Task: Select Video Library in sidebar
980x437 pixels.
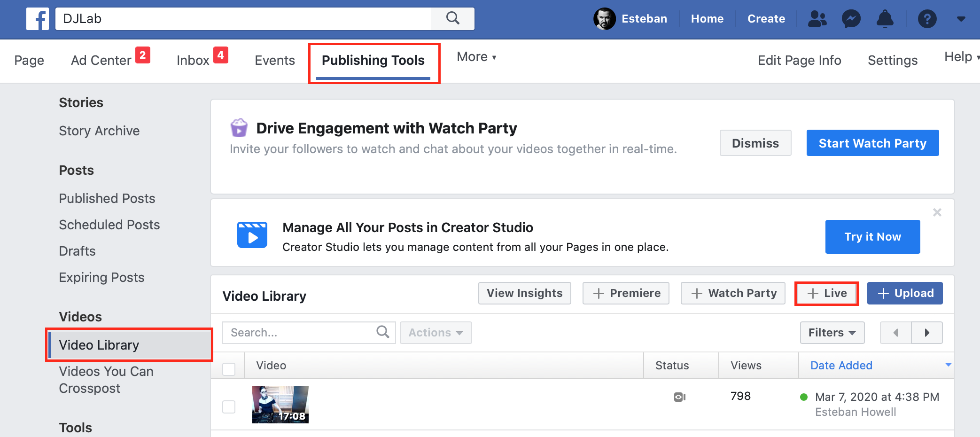Action: click(x=130, y=345)
